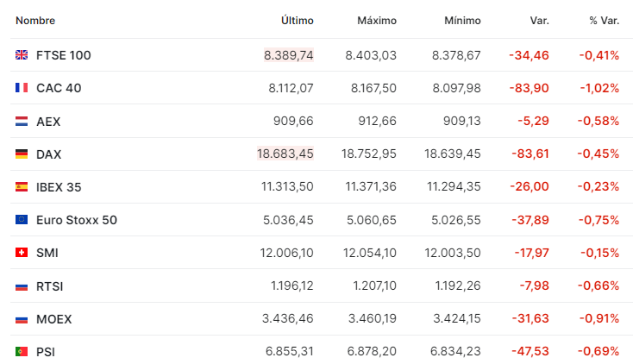This screenshot has width=633, height=364.
Task: Click the EU flag beside Euro Stoxx 50
Action: (22, 219)
